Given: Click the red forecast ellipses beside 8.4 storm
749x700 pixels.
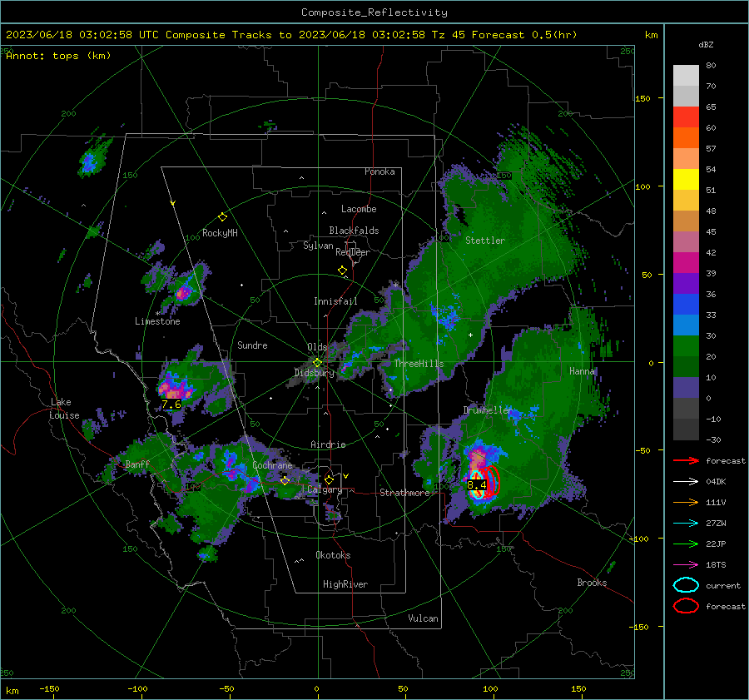Looking at the screenshot, I should click(x=490, y=482).
